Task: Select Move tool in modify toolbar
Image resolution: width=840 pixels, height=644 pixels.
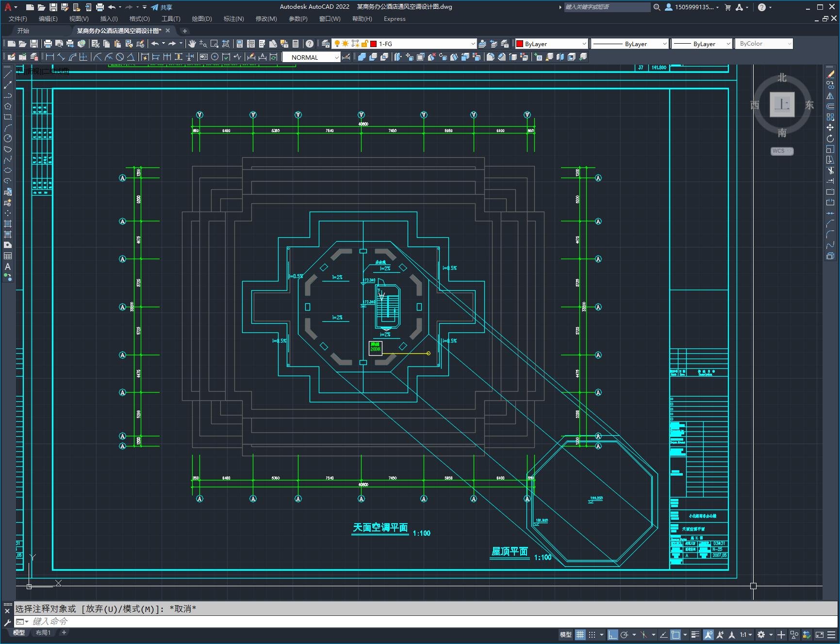Action: tap(830, 128)
